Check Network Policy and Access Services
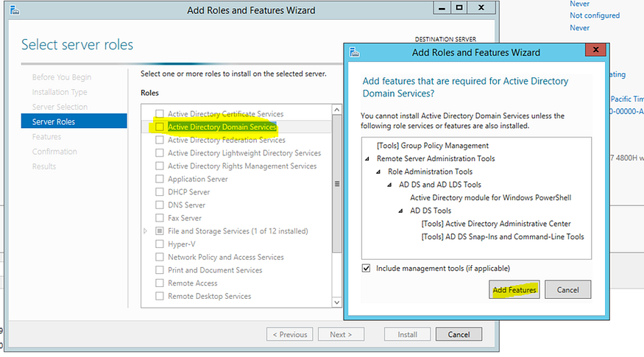 pyautogui.click(x=160, y=257)
